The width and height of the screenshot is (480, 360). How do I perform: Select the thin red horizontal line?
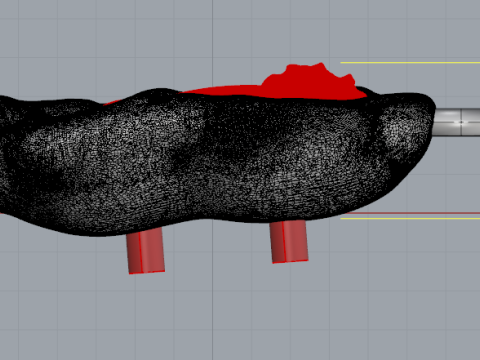(413, 213)
